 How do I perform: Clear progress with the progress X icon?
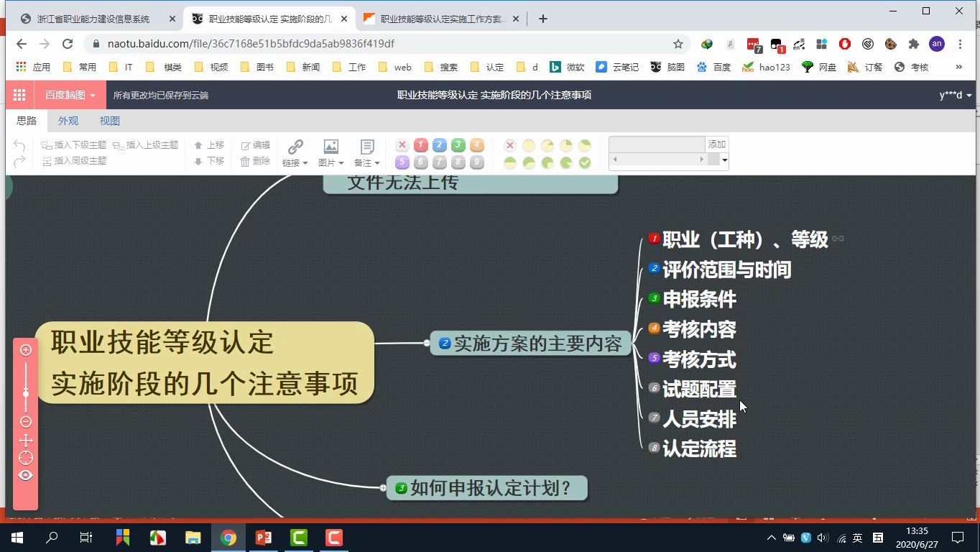pos(510,146)
